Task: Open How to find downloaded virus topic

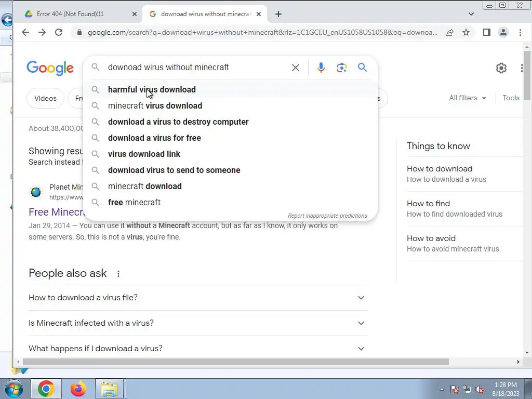Action: (465, 209)
